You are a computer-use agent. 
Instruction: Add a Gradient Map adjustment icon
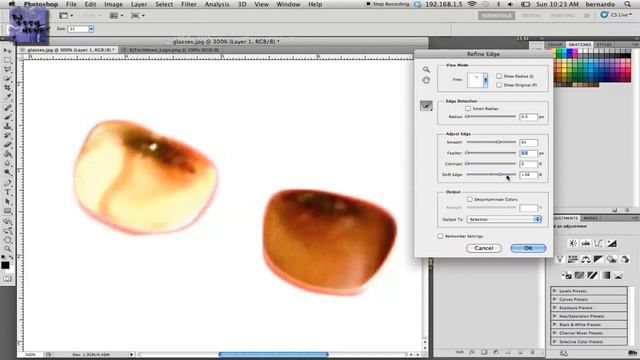[x=606, y=276]
